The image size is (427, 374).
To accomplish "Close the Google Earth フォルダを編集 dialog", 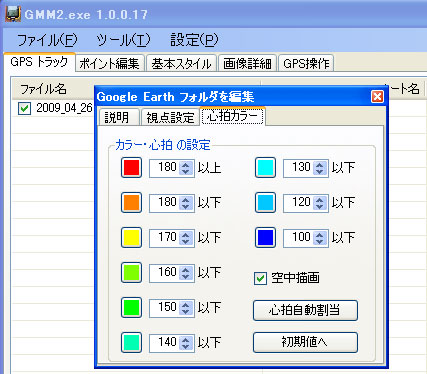I will [377, 97].
